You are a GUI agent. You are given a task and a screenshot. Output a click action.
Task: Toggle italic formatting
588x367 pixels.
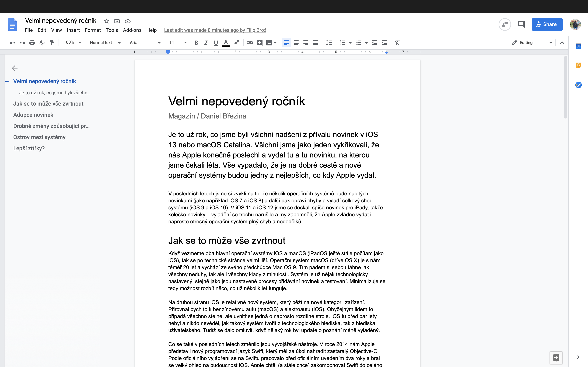206,43
